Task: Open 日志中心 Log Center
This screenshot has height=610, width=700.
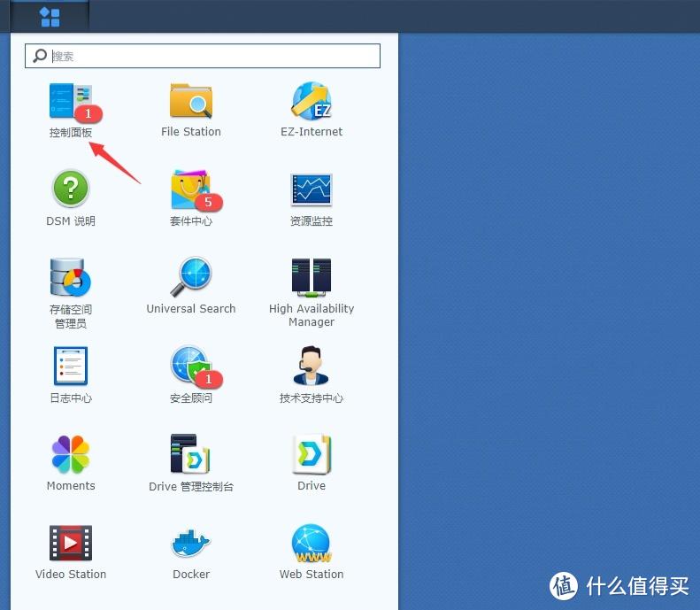Action: 71,366
